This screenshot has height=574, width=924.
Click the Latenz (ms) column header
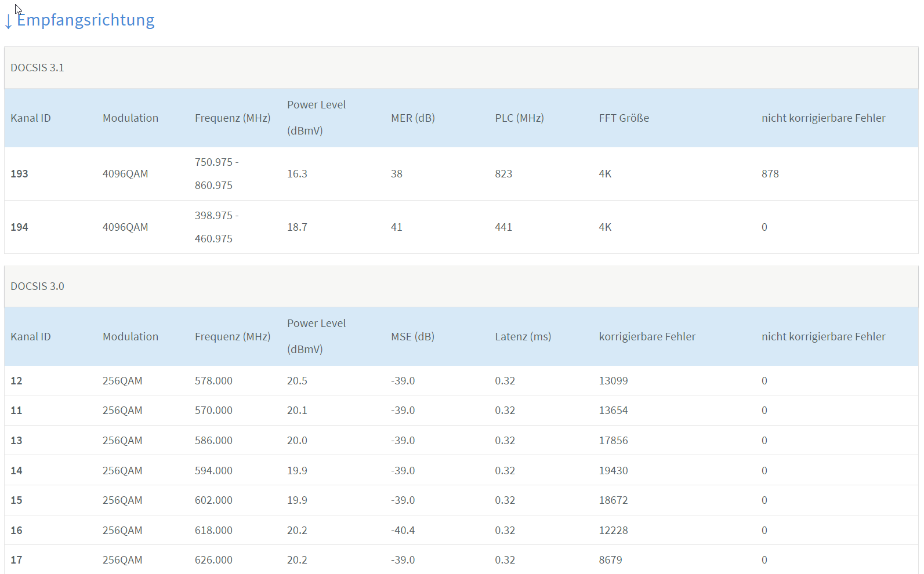click(523, 337)
